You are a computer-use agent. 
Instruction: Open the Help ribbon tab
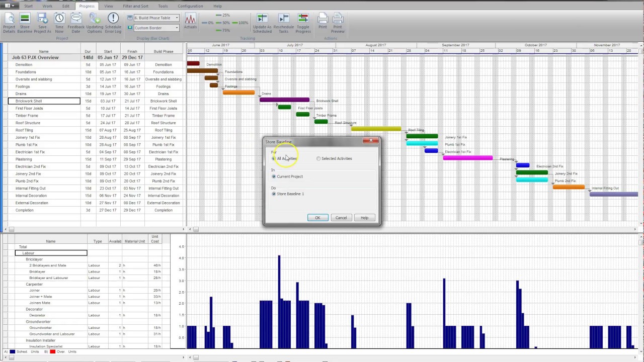point(217,6)
